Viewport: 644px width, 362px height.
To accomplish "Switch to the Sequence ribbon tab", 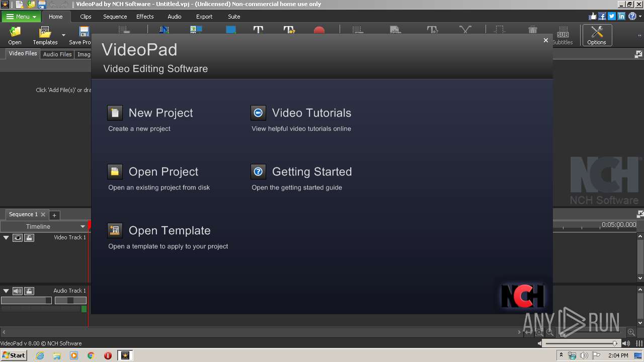I will tap(115, 17).
